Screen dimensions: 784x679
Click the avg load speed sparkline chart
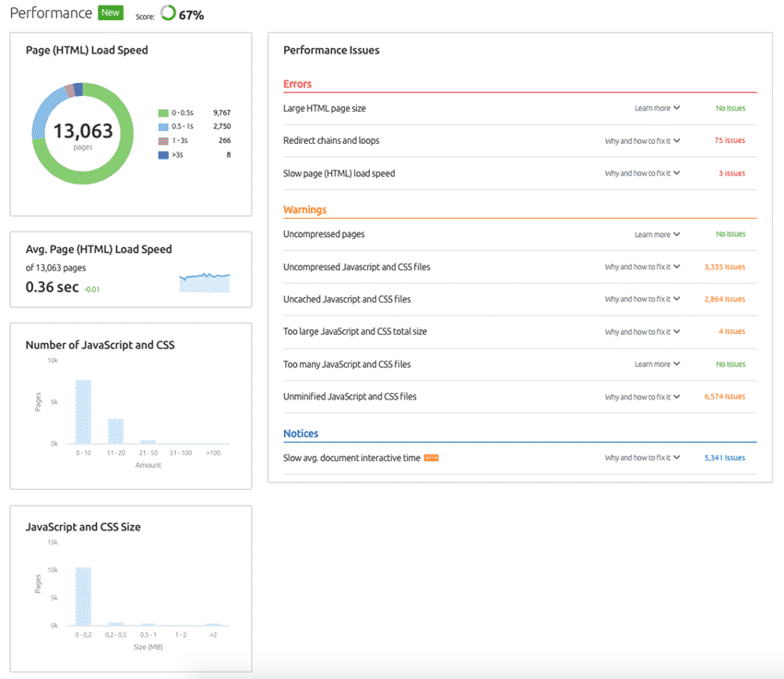205,282
